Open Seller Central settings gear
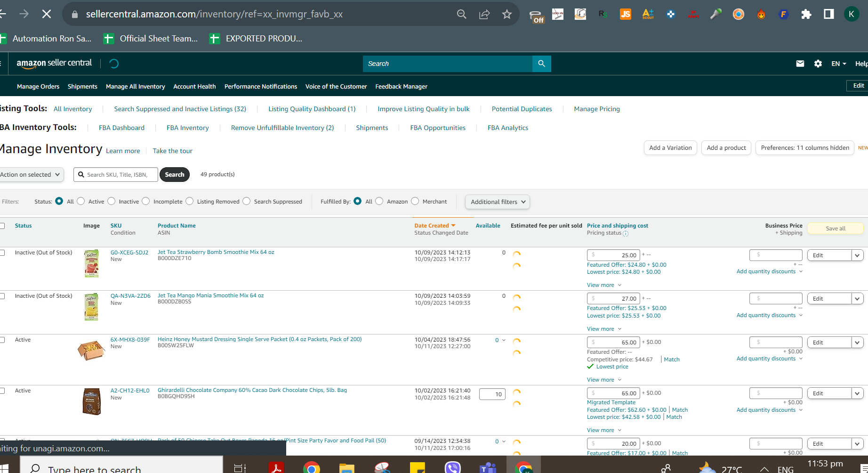This screenshot has height=473, width=868. (x=818, y=64)
